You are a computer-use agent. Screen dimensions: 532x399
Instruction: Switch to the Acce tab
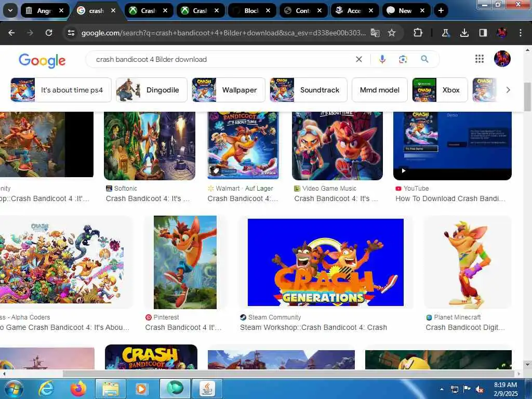click(x=355, y=10)
